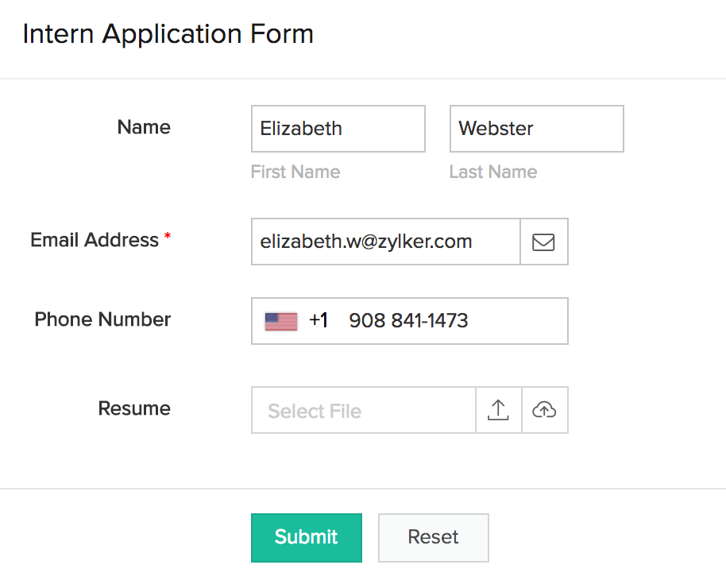
Task: Click the Email Address label
Action: 95,240
